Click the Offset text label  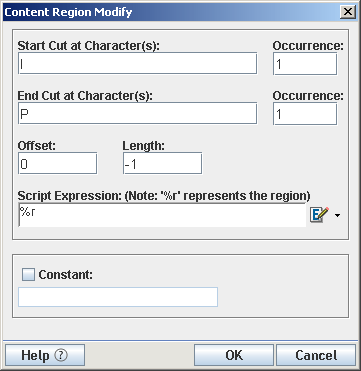point(34,146)
